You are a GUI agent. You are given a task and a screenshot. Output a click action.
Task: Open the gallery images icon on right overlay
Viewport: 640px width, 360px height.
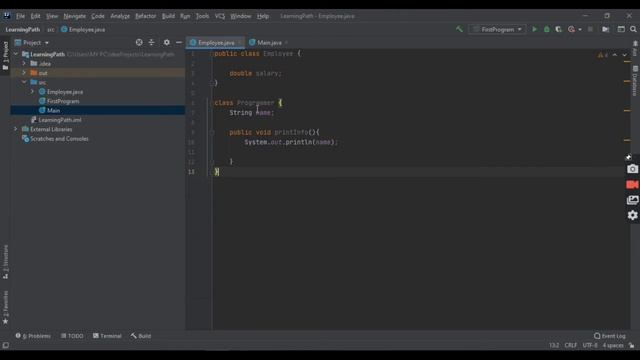point(632,200)
